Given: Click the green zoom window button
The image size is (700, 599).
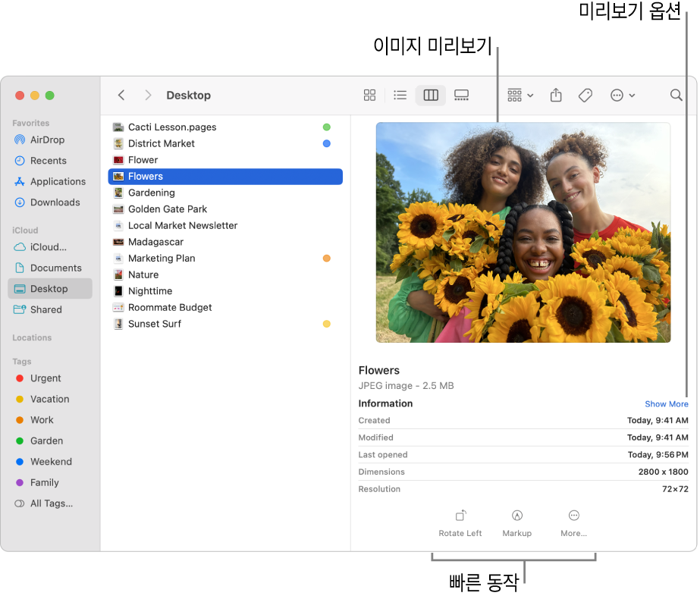Looking at the screenshot, I should (x=50, y=95).
